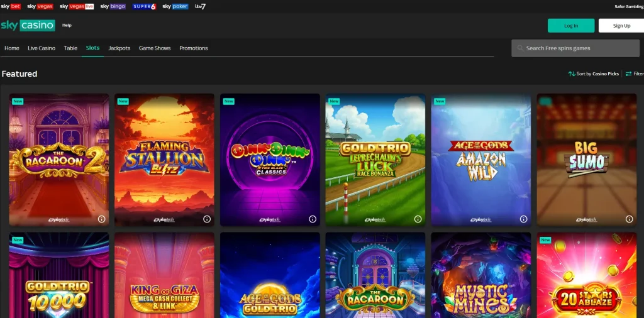The width and height of the screenshot is (644, 318).
Task: Click the search magnifier icon
Action: click(x=521, y=48)
